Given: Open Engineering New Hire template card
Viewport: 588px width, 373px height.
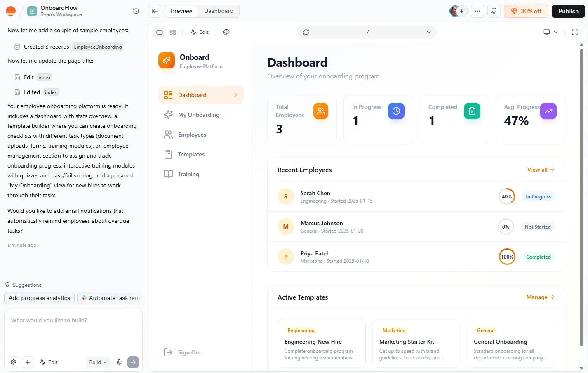Looking at the screenshot, I should click(x=322, y=343).
